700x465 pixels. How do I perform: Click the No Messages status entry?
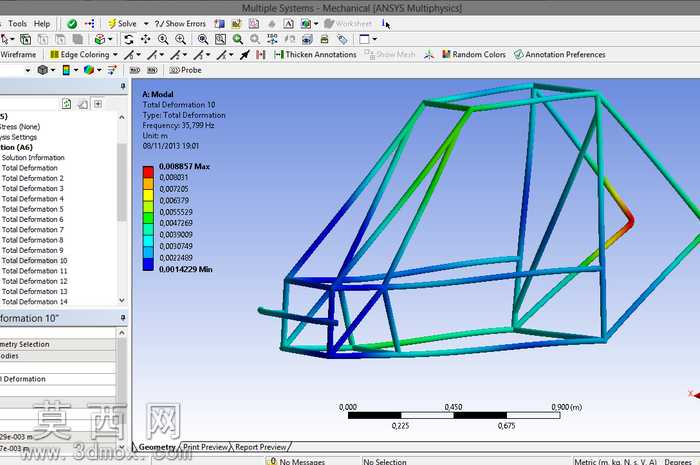(297, 461)
